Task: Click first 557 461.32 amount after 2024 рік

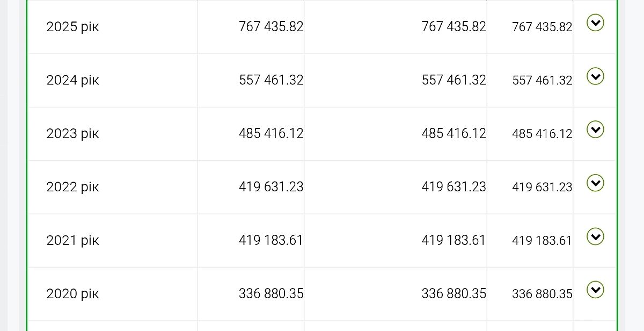Action: (x=271, y=80)
